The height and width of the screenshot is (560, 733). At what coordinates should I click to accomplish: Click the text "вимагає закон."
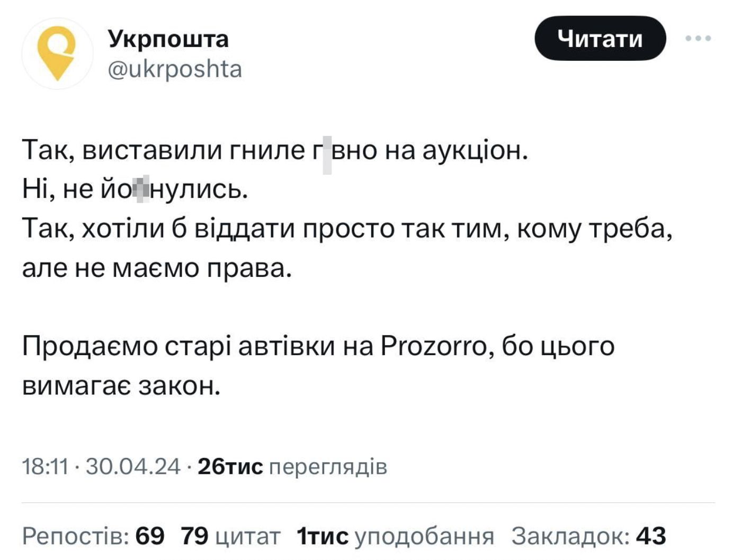point(121,386)
